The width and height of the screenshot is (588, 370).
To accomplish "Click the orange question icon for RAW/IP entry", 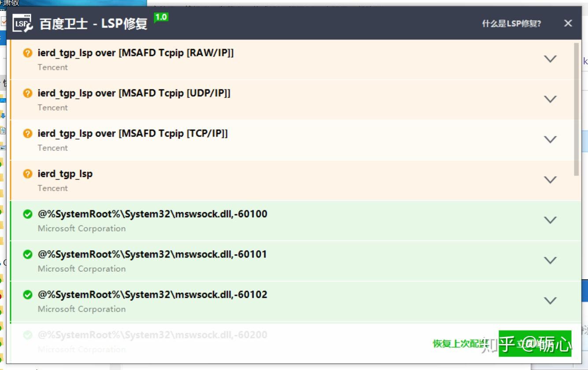I will [28, 53].
